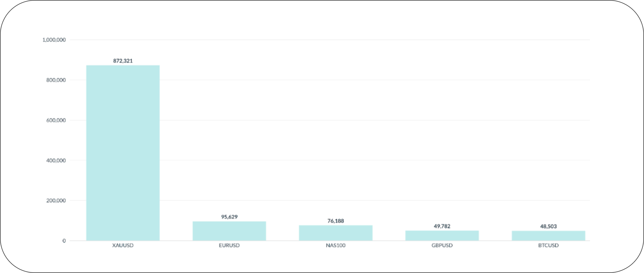Select the BTCUSD bar
The height and width of the screenshot is (273, 644).
(548, 236)
